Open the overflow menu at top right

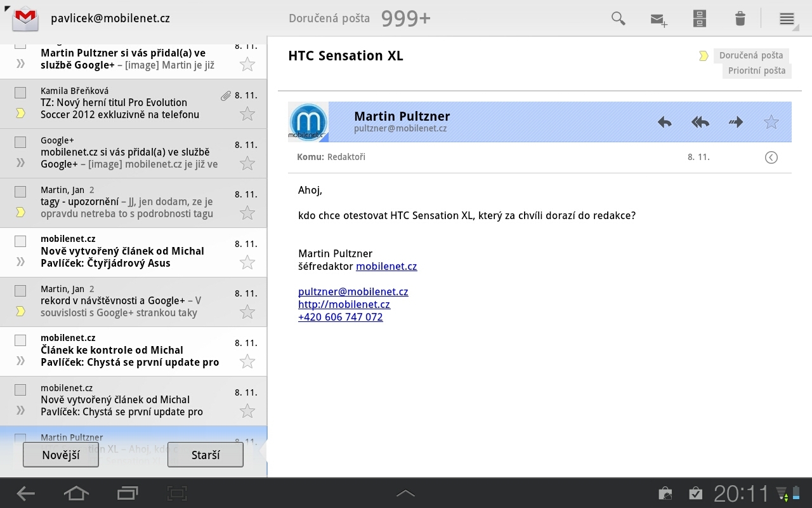click(787, 18)
